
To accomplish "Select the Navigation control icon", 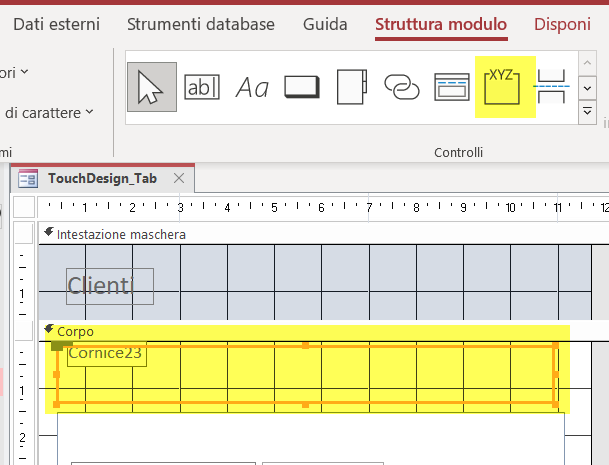I will click(x=452, y=87).
